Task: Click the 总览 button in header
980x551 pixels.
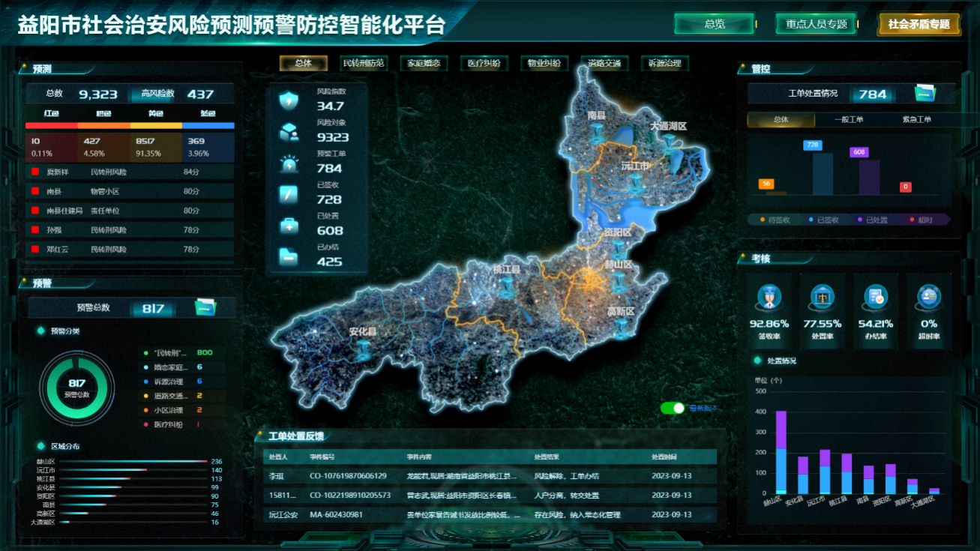Action: [714, 24]
